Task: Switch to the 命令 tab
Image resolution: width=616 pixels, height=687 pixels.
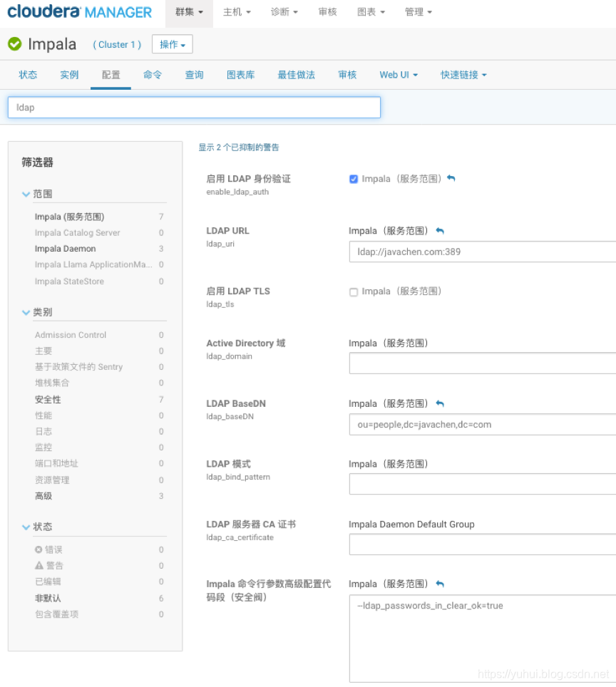Action: point(153,75)
